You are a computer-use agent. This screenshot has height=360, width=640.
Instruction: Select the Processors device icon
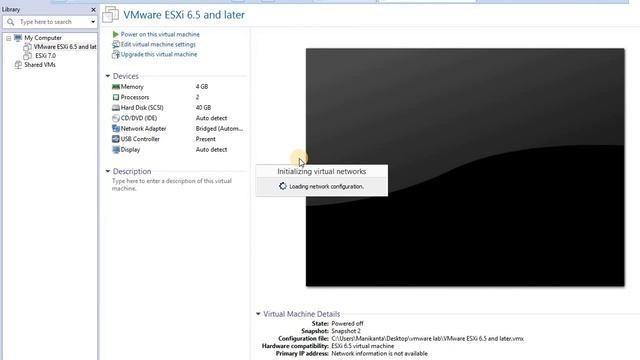pyautogui.click(x=116, y=97)
